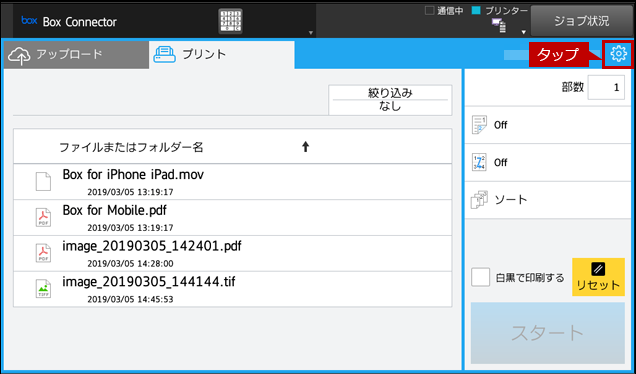
Task: Toggle the 通信中 indicator box
Action: [429, 11]
